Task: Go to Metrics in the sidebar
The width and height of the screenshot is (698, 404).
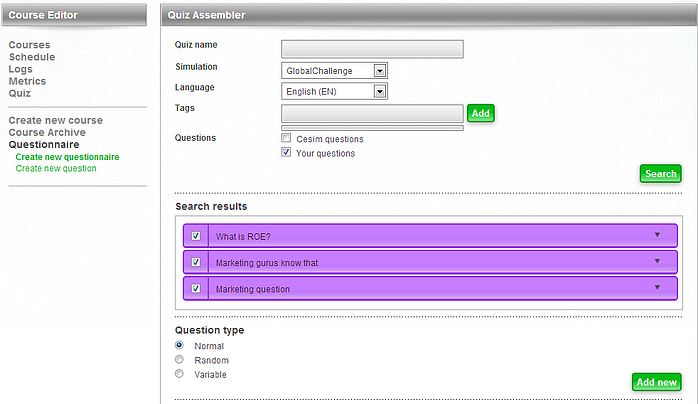Action: [27, 81]
